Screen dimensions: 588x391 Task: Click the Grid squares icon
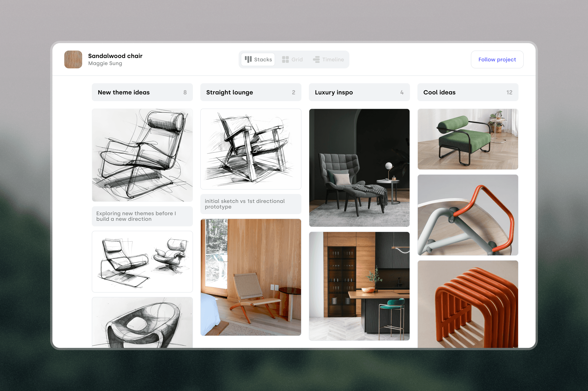click(285, 59)
